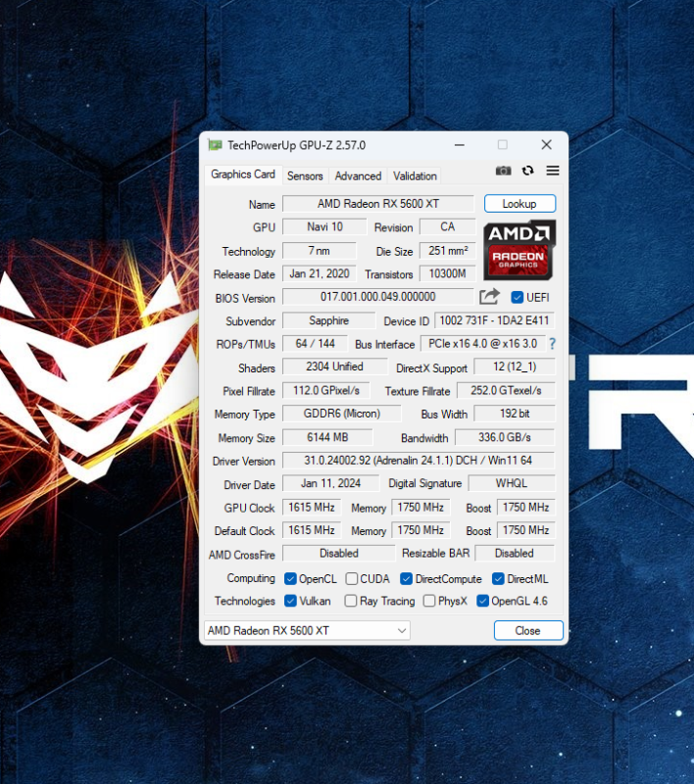The image size is (694, 784).
Task: Click the BIOS export share icon
Action: tap(489, 297)
